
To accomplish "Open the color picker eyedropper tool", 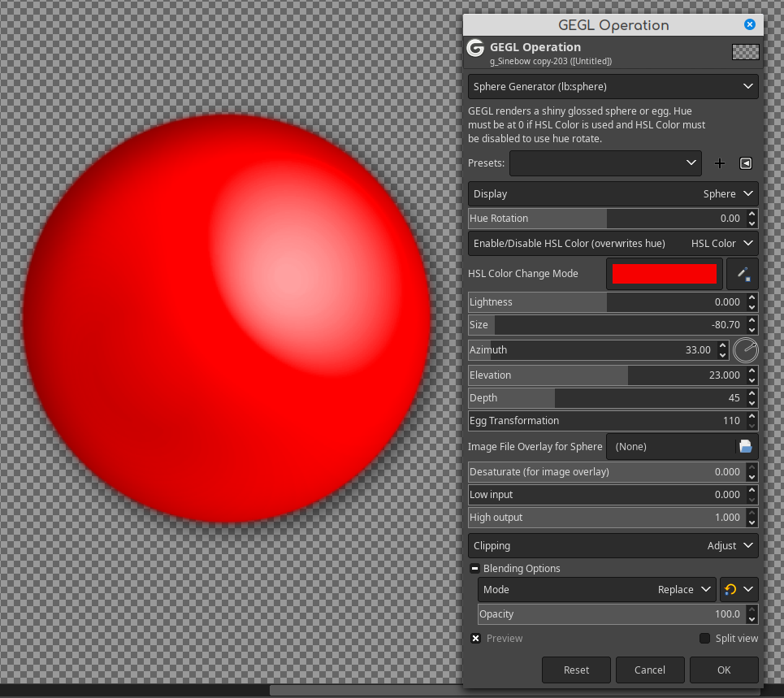I will click(743, 274).
